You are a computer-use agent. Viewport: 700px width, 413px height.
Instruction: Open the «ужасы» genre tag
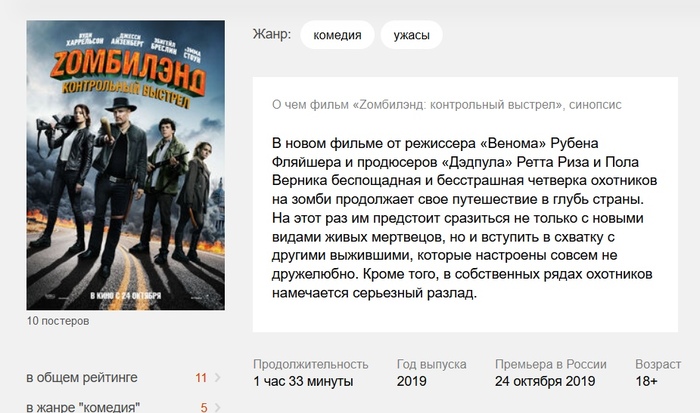(411, 35)
